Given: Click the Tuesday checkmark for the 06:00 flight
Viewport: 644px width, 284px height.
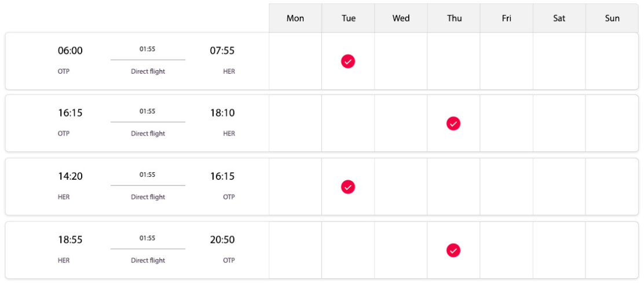Looking at the screenshot, I should [x=348, y=61].
